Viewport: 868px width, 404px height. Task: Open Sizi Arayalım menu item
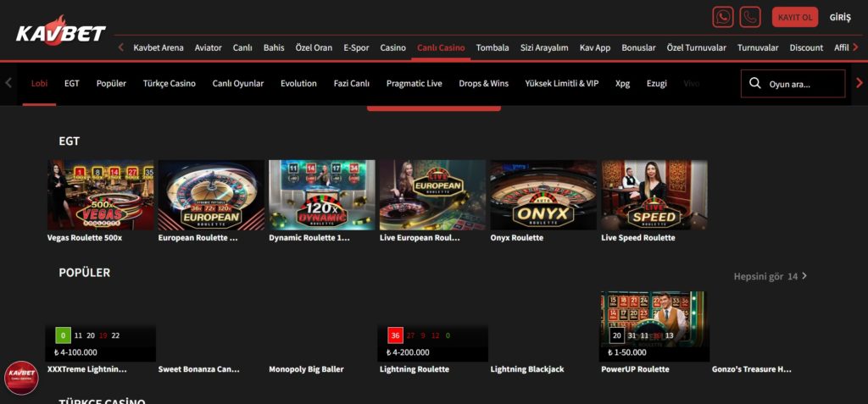click(x=544, y=47)
